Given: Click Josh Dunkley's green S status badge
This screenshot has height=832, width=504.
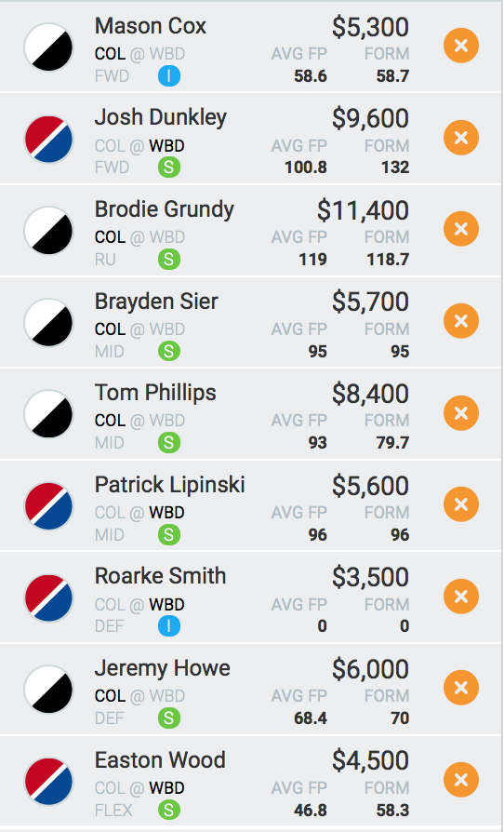Looking at the screenshot, I should (169, 168).
